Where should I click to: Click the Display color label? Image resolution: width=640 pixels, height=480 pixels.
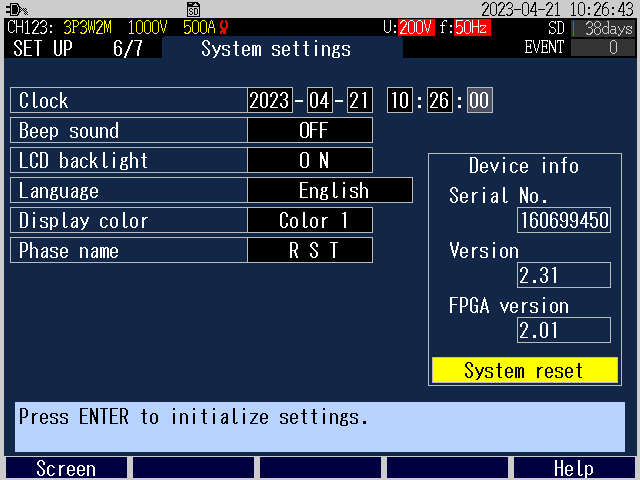point(83,221)
